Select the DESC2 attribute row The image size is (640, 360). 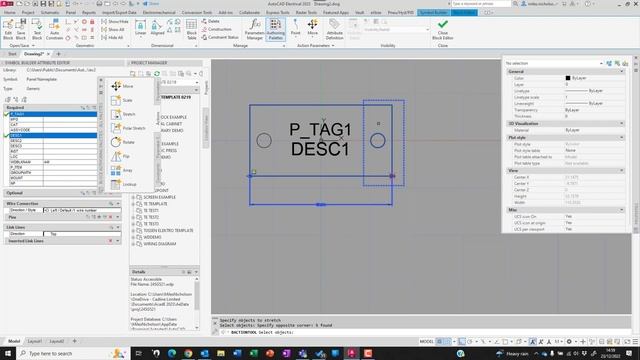[x=53, y=140]
